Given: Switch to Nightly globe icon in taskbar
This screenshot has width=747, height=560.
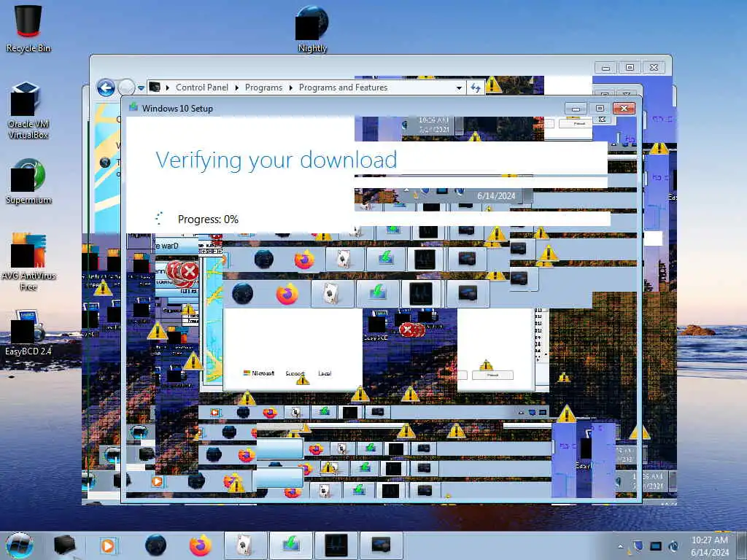Looking at the screenshot, I should click(155, 545).
